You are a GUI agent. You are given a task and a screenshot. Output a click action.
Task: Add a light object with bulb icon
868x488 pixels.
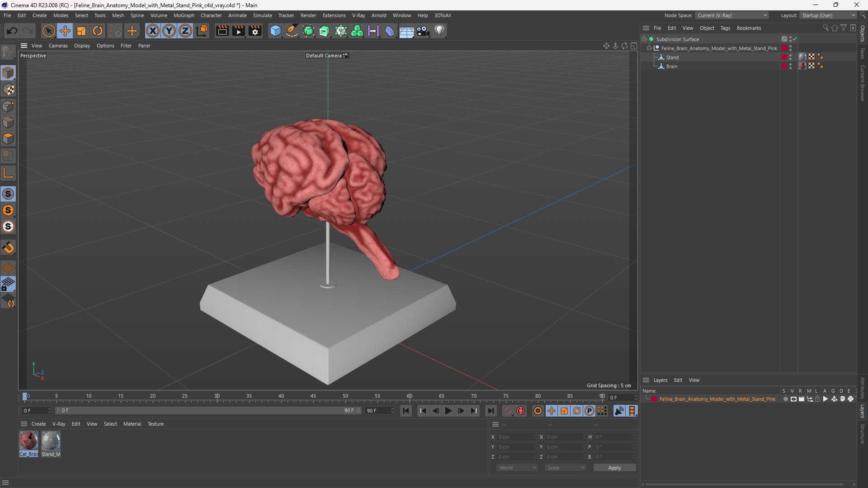[x=439, y=31]
